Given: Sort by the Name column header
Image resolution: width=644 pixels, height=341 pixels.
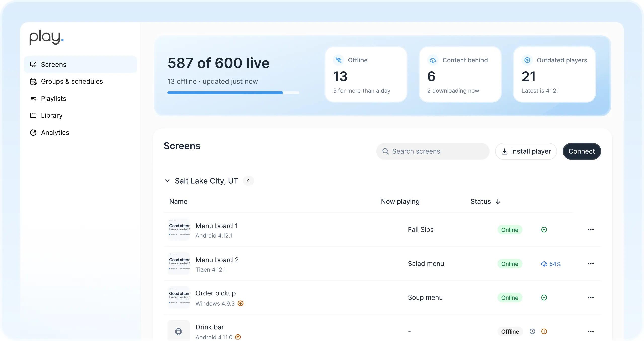Looking at the screenshot, I should (178, 202).
